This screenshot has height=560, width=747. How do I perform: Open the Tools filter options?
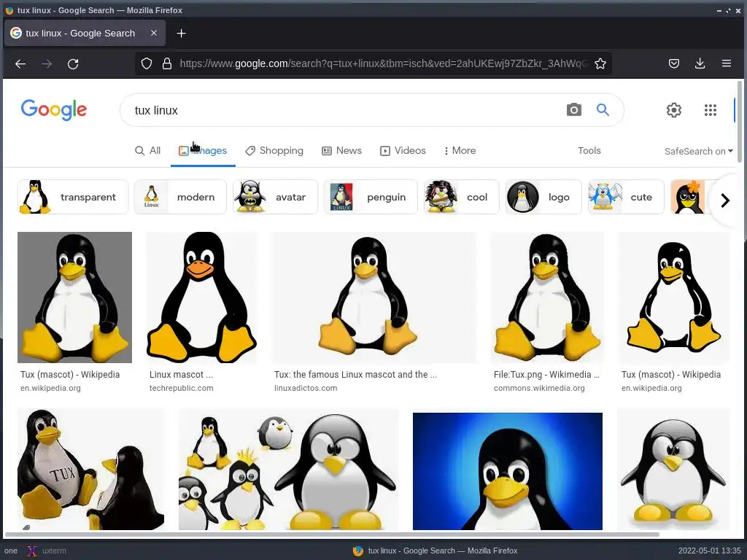[589, 150]
